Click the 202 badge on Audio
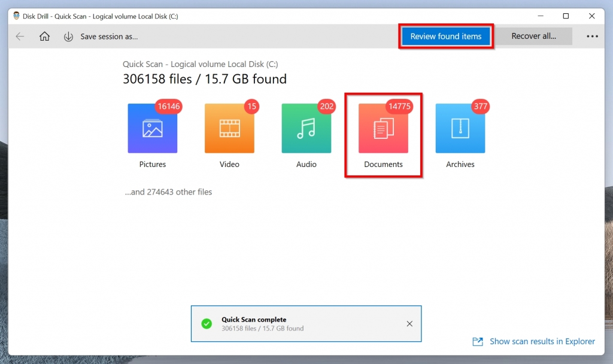This screenshot has height=364, width=613. 327,107
